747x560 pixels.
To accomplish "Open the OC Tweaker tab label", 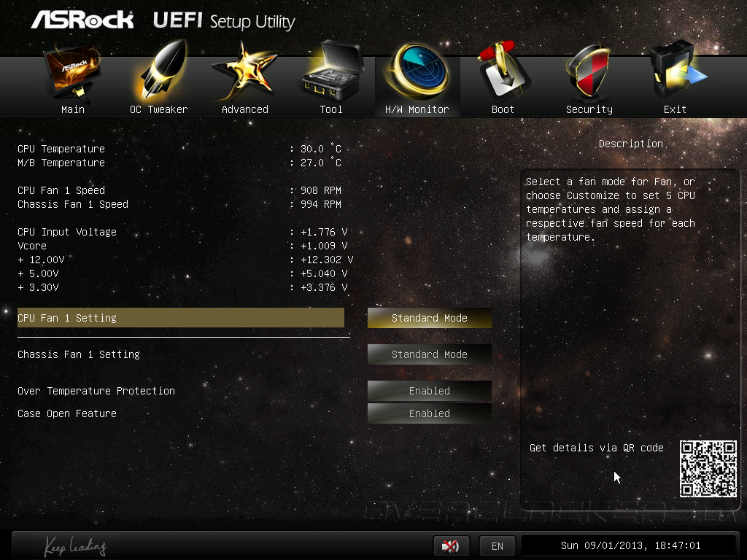I will 159,109.
